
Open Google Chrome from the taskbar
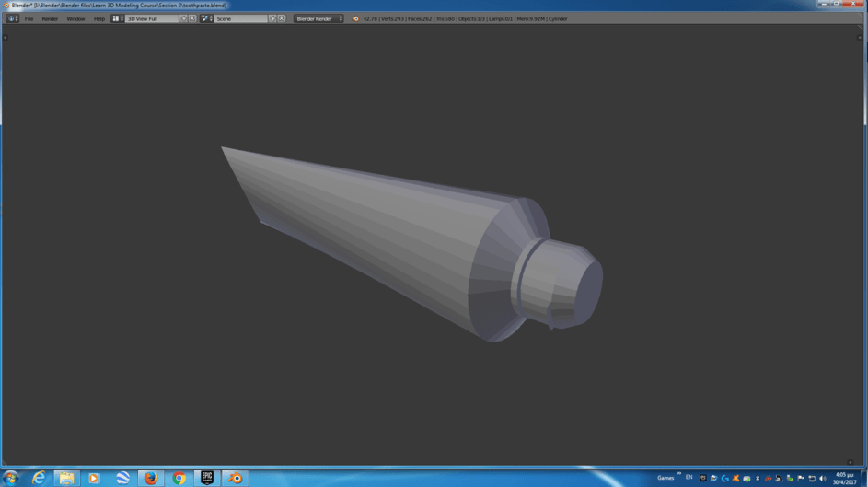(179, 478)
